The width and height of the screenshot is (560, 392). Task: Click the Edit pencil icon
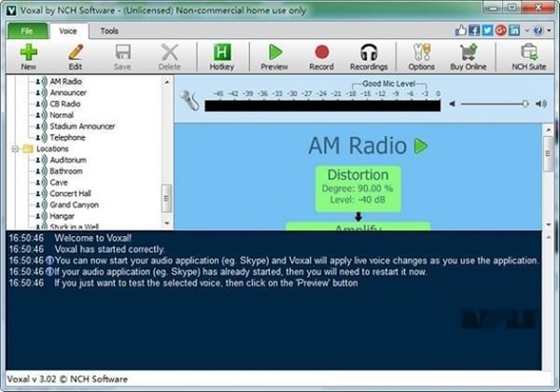pos(76,56)
